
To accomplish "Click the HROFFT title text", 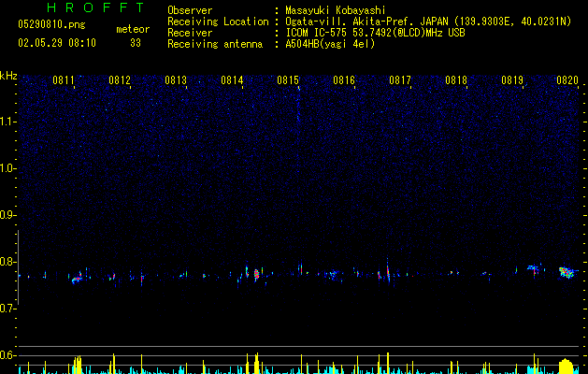I will (x=96, y=7).
